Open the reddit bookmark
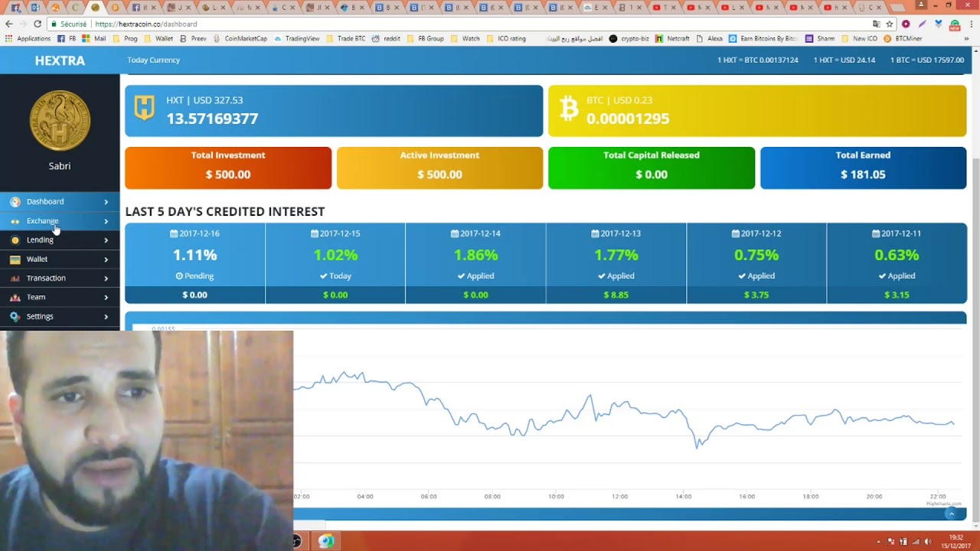This screenshot has height=551, width=980. tap(385, 38)
